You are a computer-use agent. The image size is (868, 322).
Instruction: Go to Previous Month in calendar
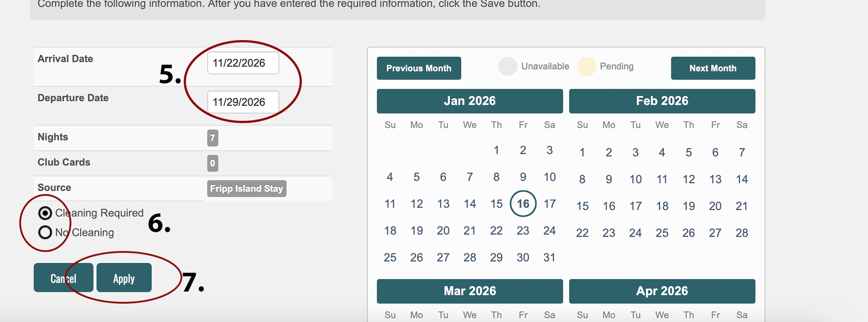coord(419,68)
